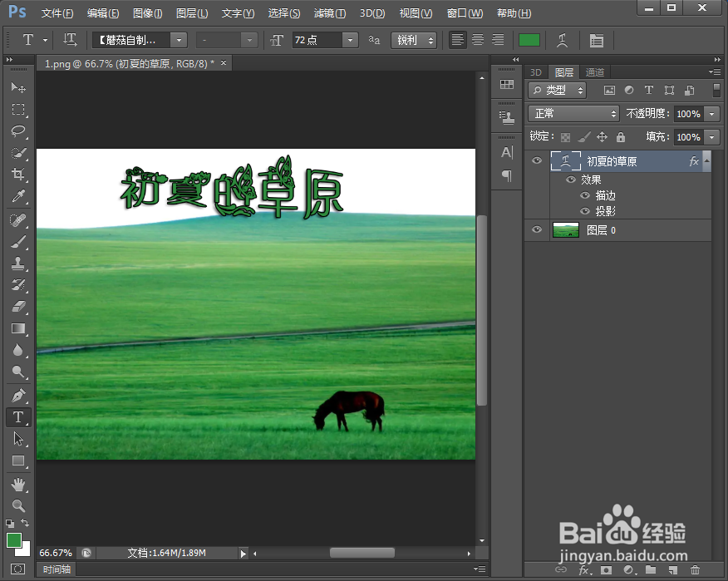Image resolution: width=728 pixels, height=581 pixels.
Task: Select the Move tool
Action: pyautogui.click(x=19, y=86)
